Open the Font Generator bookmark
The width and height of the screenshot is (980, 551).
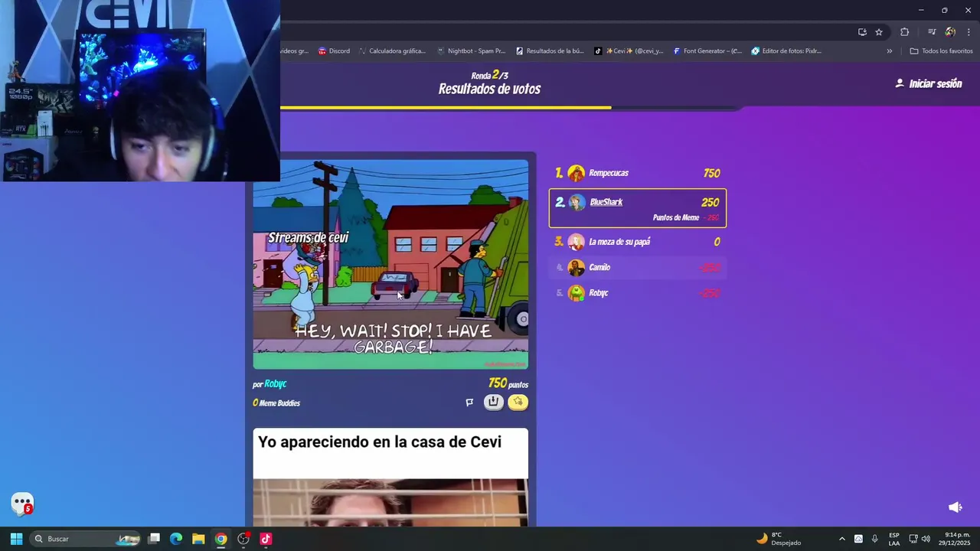tap(708, 51)
